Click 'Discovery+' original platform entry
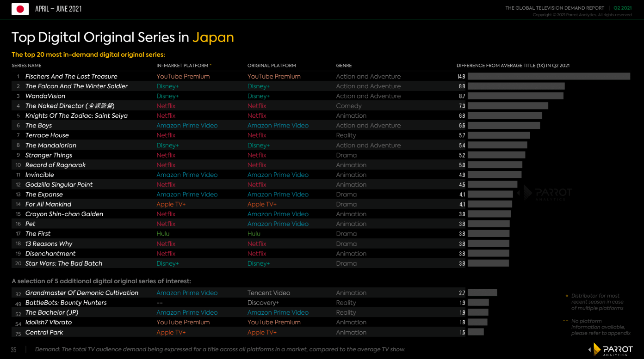Screen dimensions: 644x359 pos(263,303)
